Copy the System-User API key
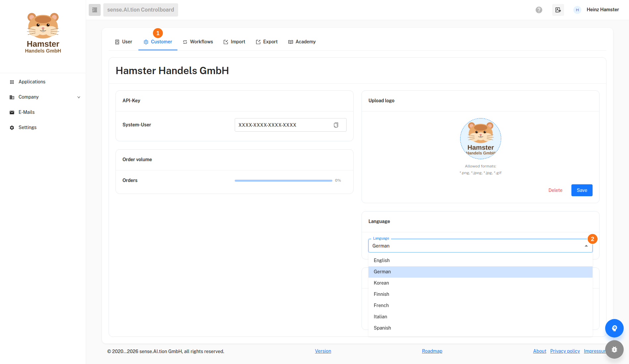 click(336, 125)
